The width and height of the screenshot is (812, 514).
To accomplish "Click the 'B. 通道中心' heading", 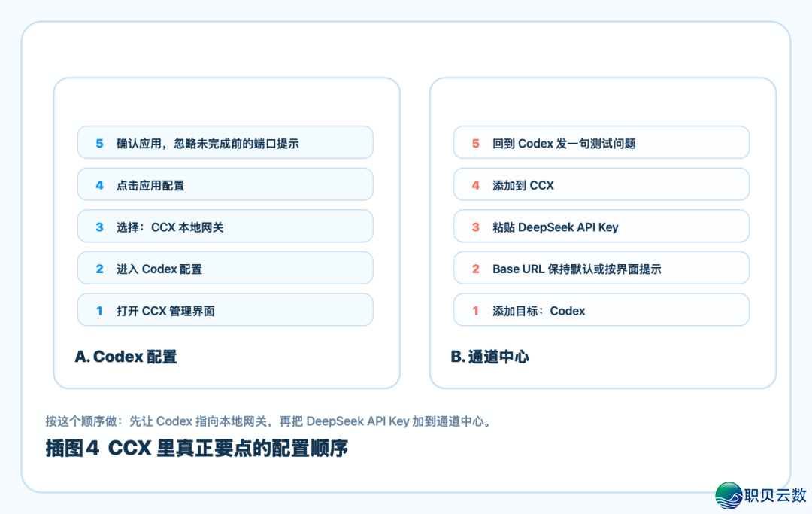I will click(x=490, y=357).
